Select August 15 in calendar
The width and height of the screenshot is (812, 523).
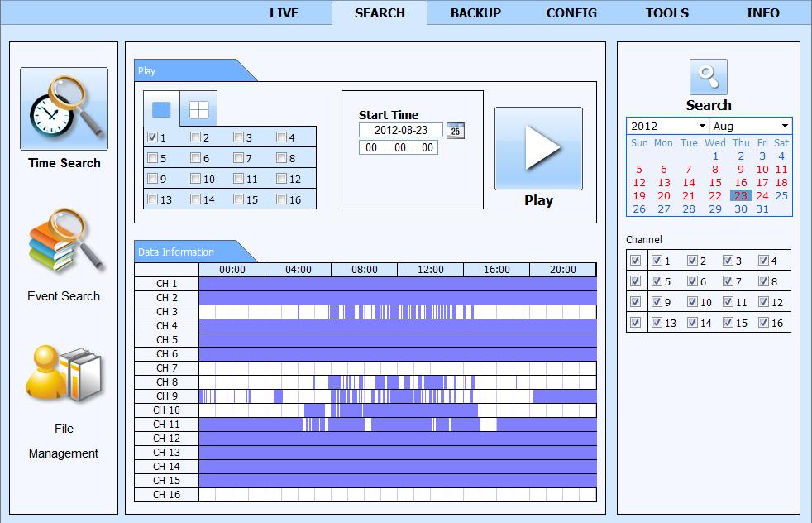tap(715, 182)
